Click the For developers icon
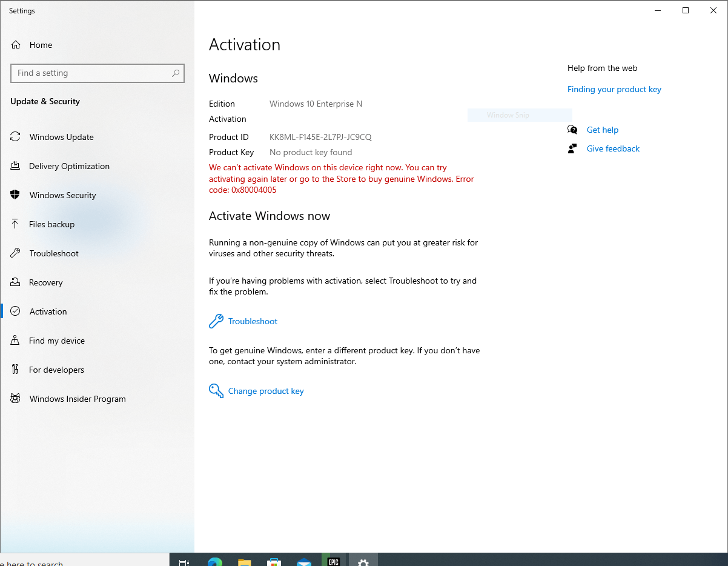The height and width of the screenshot is (566, 728). click(16, 370)
